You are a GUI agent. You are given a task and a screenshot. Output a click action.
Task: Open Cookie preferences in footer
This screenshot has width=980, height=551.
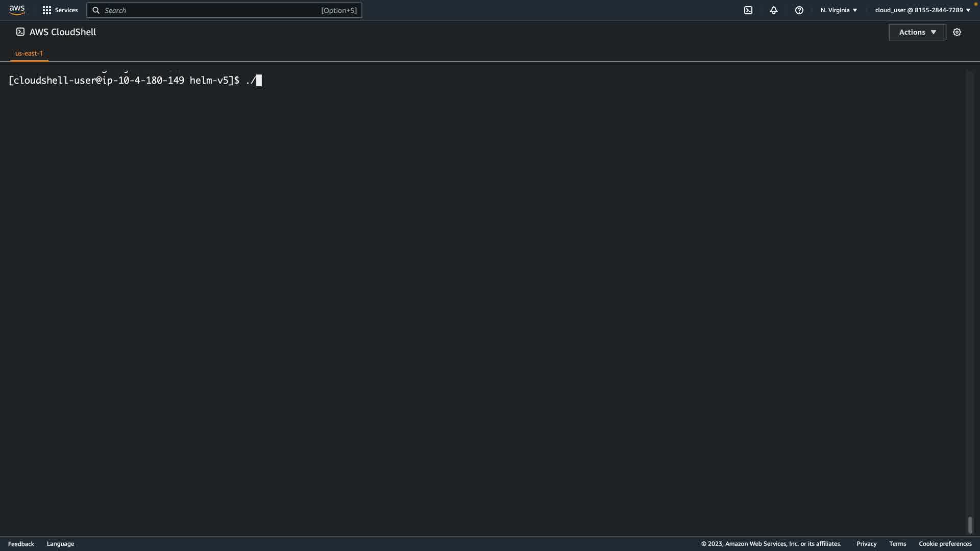945,544
